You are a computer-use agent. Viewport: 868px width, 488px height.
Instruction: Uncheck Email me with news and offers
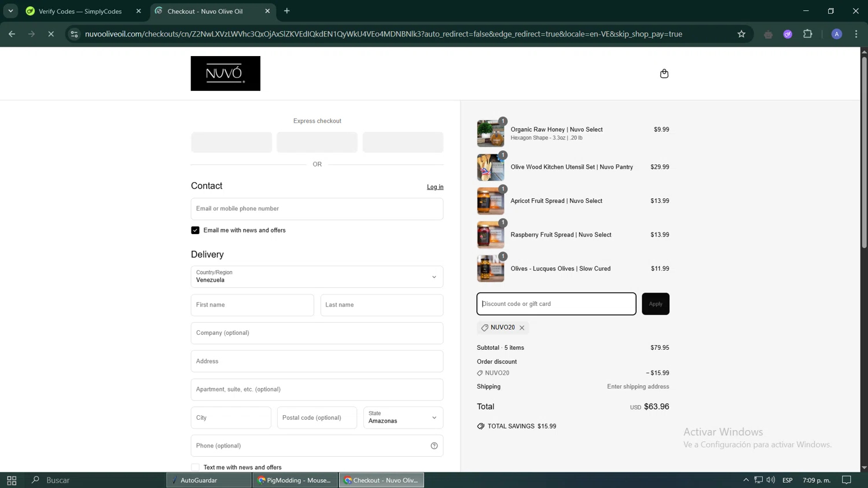[196, 230]
